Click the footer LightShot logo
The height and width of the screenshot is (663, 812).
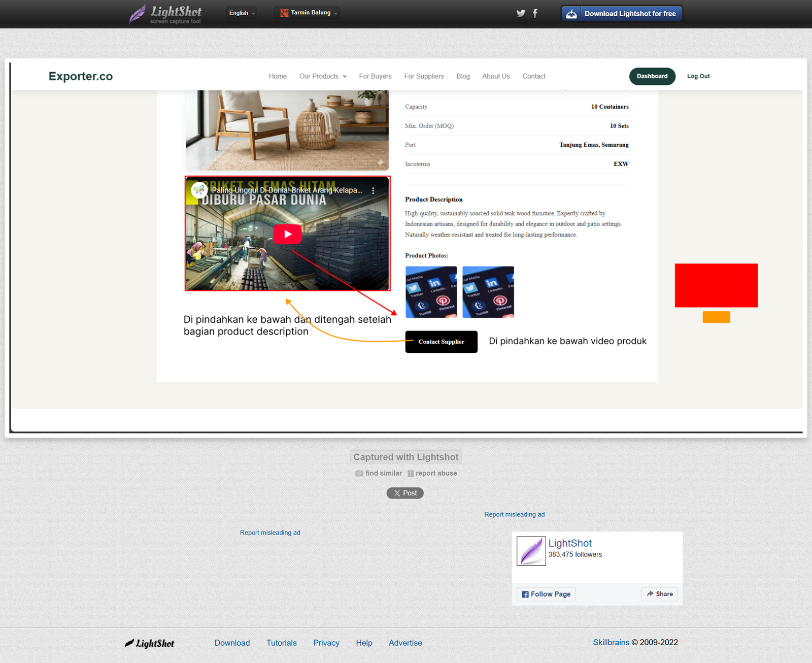click(150, 643)
